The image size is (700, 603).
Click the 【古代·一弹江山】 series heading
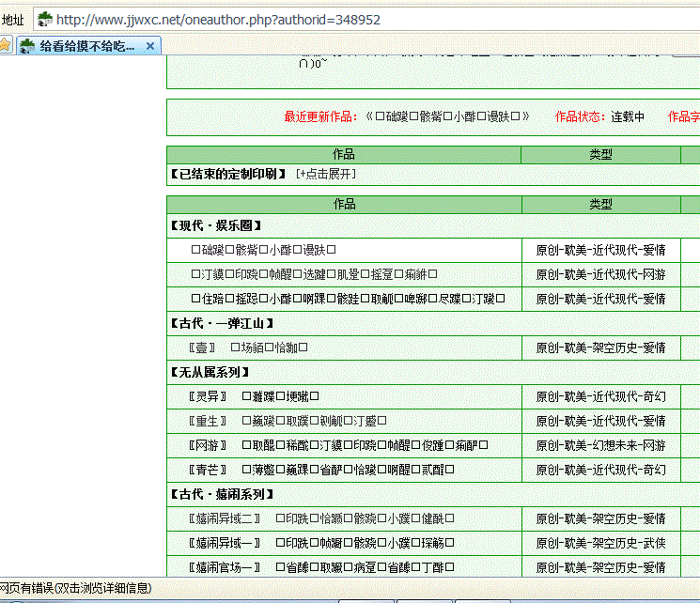tap(222, 324)
